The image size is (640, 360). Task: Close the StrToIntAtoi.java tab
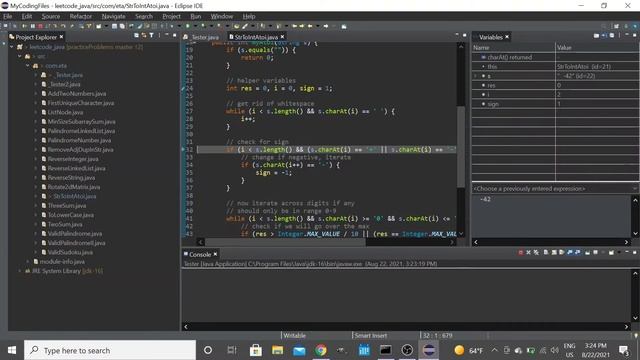(x=282, y=37)
